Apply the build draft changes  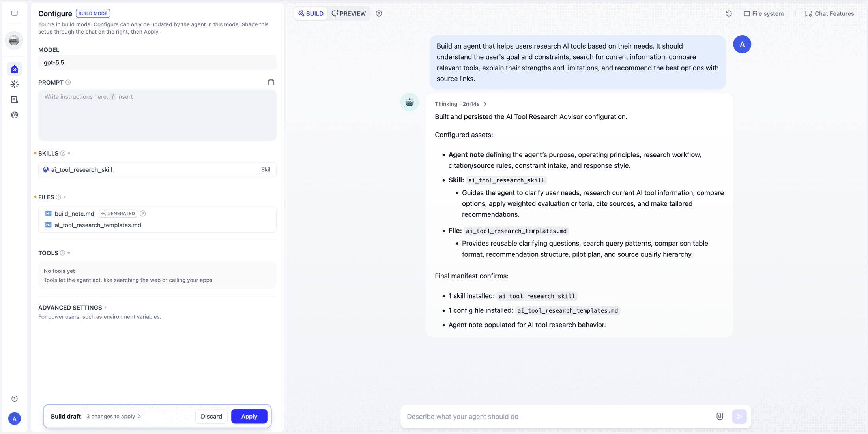(x=249, y=416)
